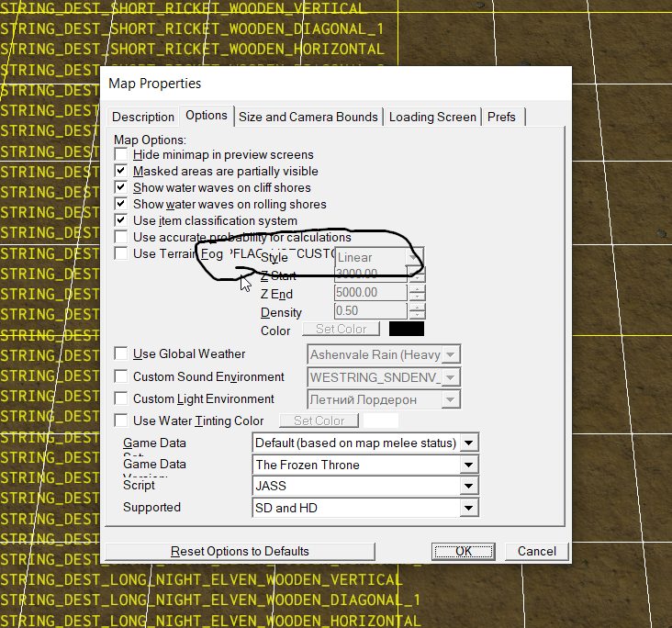This screenshot has height=628, width=672.
Task: Switch to the Description tab
Action: click(x=142, y=117)
